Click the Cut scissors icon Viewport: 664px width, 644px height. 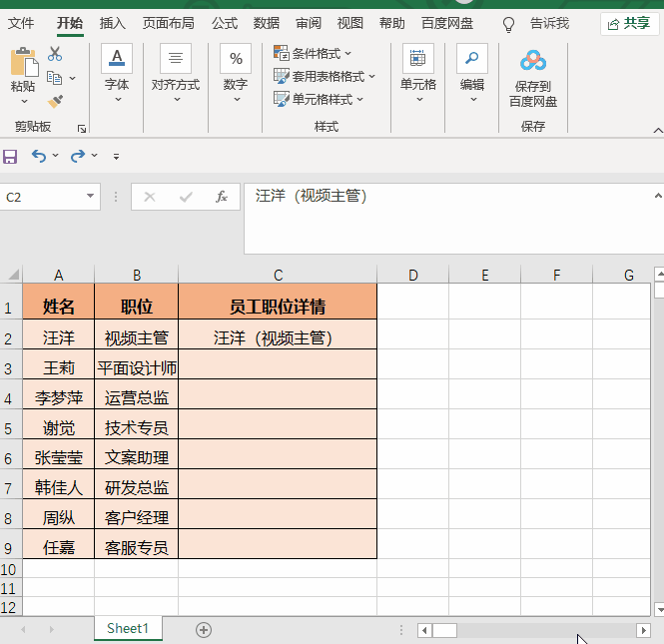55,54
